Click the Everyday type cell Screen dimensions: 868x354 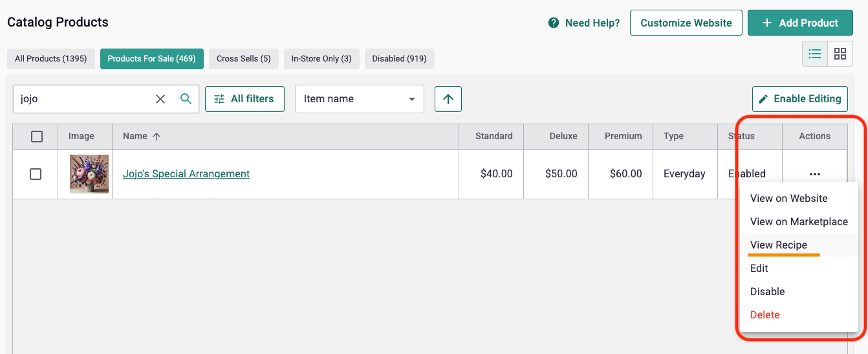point(685,174)
